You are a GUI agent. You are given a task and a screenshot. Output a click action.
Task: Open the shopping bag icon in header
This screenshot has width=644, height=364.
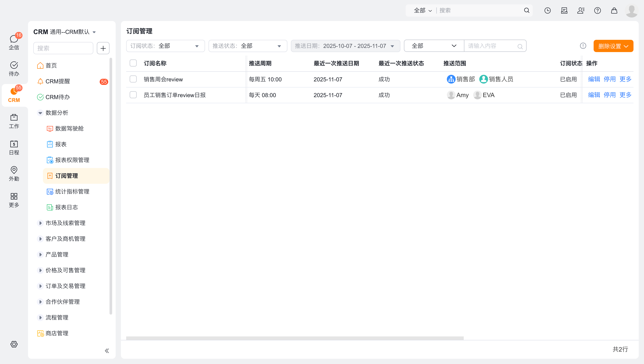tap(614, 10)
